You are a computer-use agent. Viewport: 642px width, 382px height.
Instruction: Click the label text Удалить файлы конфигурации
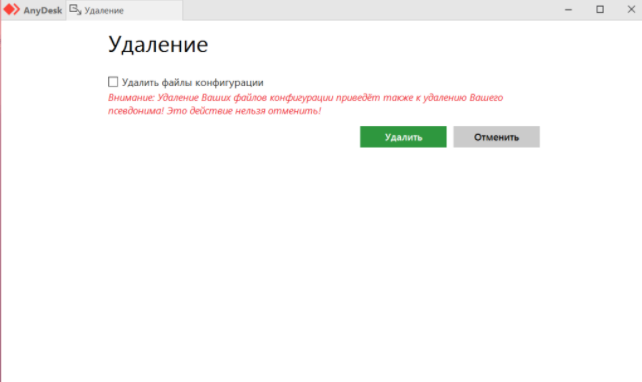(192, 82)
